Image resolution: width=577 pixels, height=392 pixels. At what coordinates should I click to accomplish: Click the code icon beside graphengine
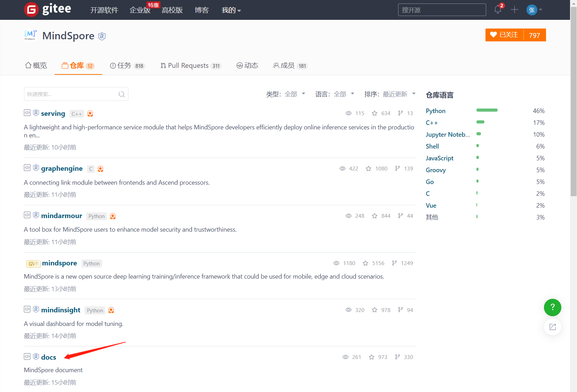coord(27,168)
